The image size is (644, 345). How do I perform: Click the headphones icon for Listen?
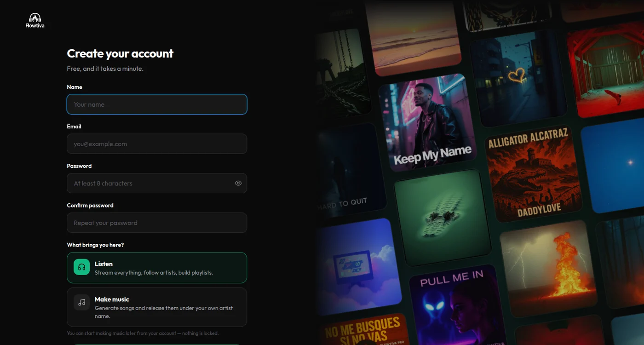81,267
